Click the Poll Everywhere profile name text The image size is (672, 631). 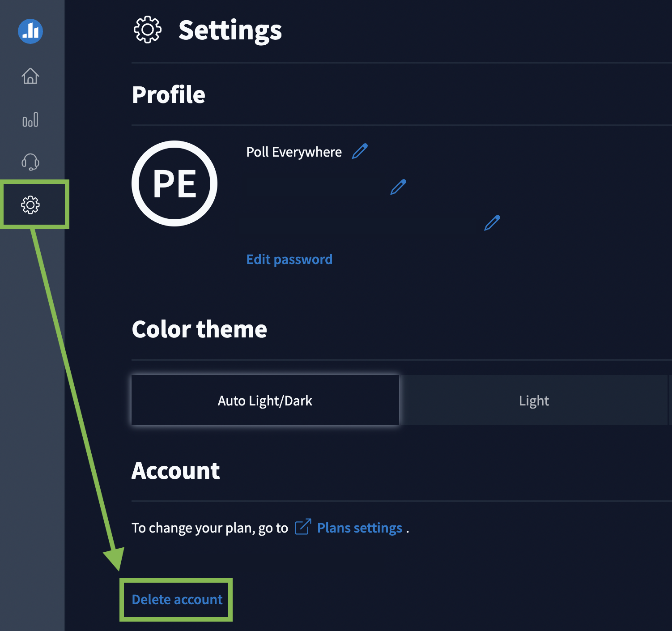pos(294,152)
